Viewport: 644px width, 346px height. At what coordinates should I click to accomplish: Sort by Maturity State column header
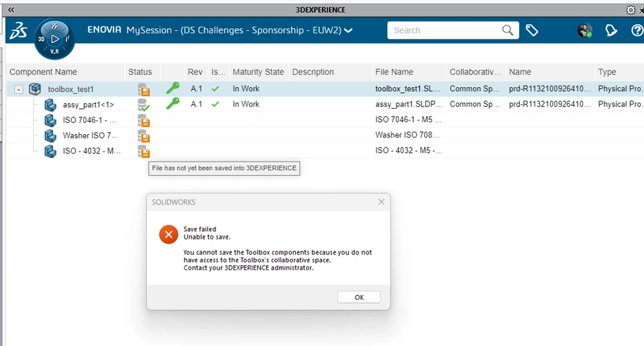pyautogui.click(x=258, y=72)
